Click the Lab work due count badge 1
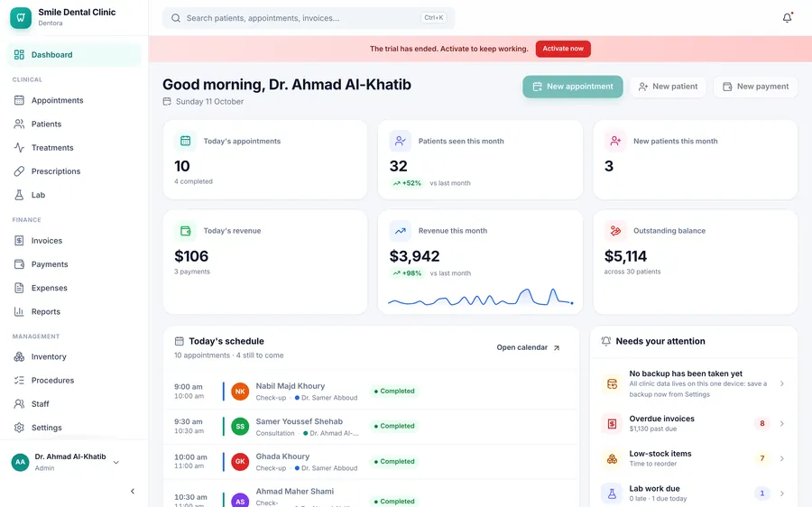 coord(761,493)
